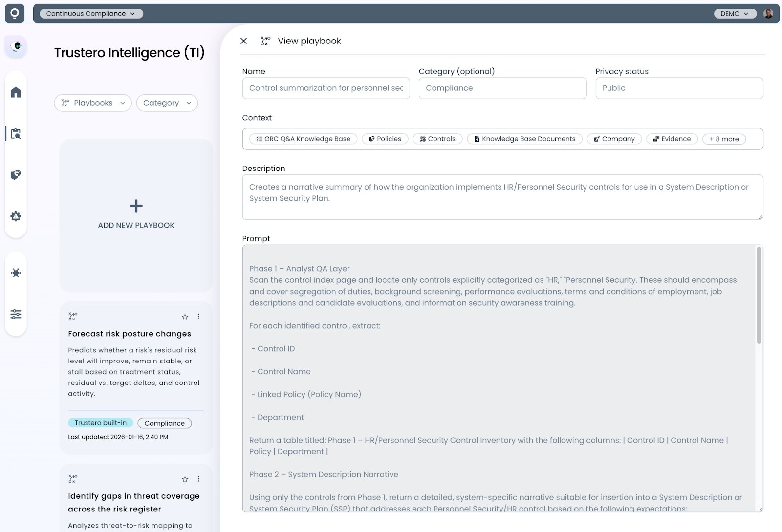Expand the Continuous Compliance dropdown

click(91, 14)
